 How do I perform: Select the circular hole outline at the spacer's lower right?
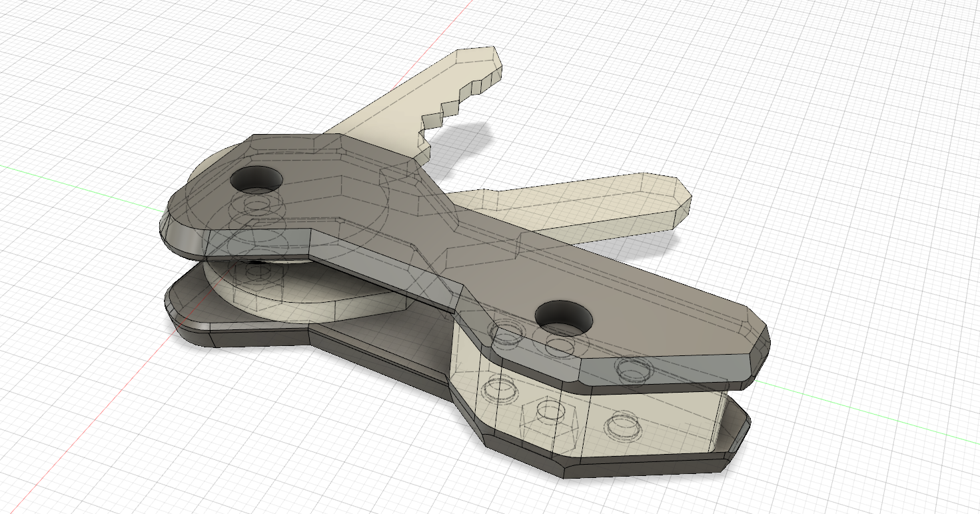coord(620,425)
